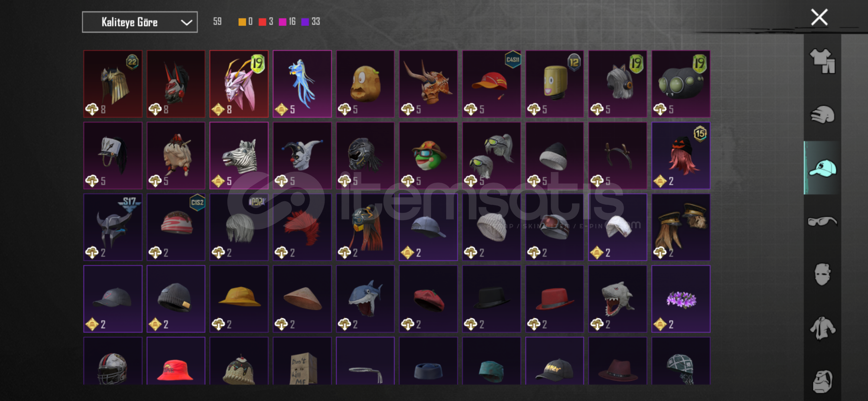Close the inventory with the X
Image resolution: width=868 pixels, height=401 pixels.
pyautogui.click(x=819, y=17)
